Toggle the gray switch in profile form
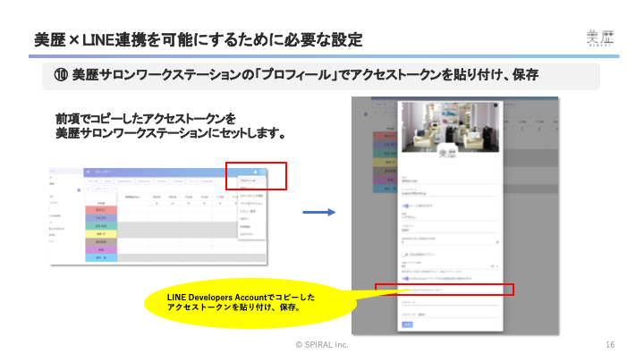 point(405,253)
